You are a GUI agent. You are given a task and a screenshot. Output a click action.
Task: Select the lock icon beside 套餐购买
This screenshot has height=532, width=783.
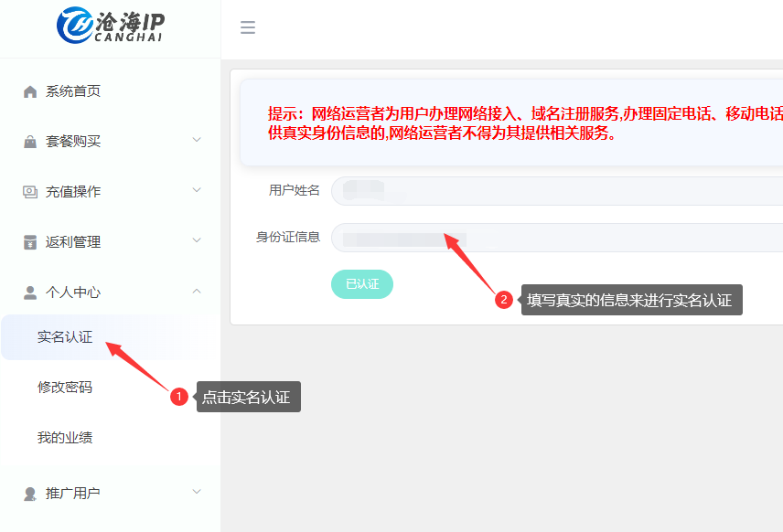pyautogui.click(x=32, y=141)
